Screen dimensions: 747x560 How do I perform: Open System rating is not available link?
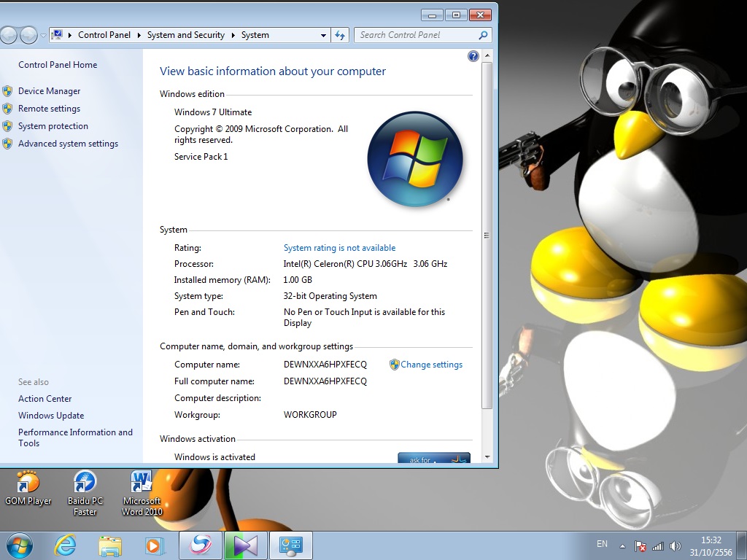coord(340,248)
